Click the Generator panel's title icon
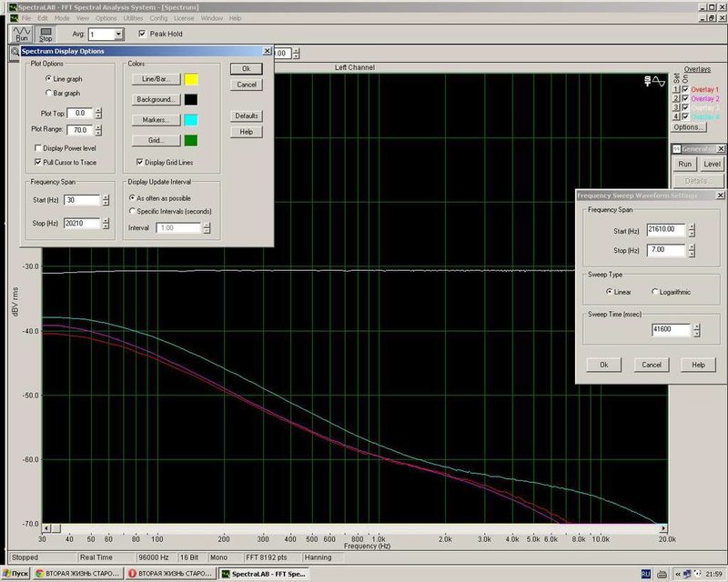The height and width of the screenshot is (582, 728). [677, 149]
